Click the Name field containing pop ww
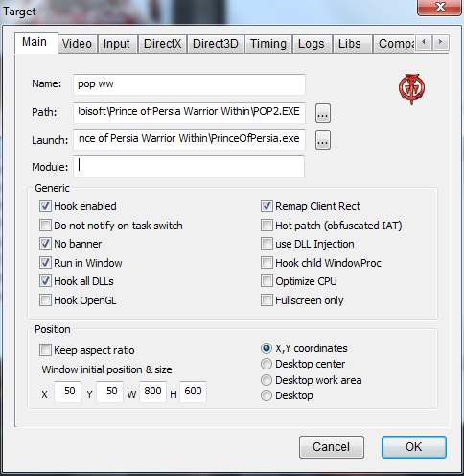Screen dimensions: 464x476 [189, 84]
